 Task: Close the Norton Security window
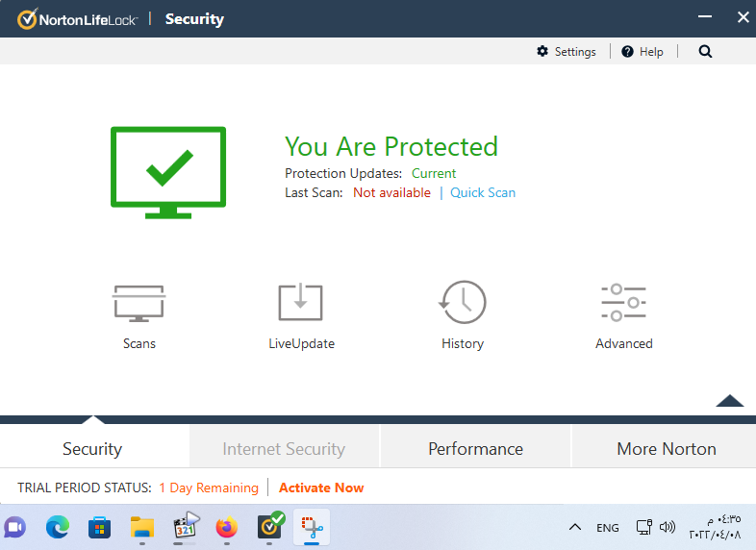tap(743, 17)
